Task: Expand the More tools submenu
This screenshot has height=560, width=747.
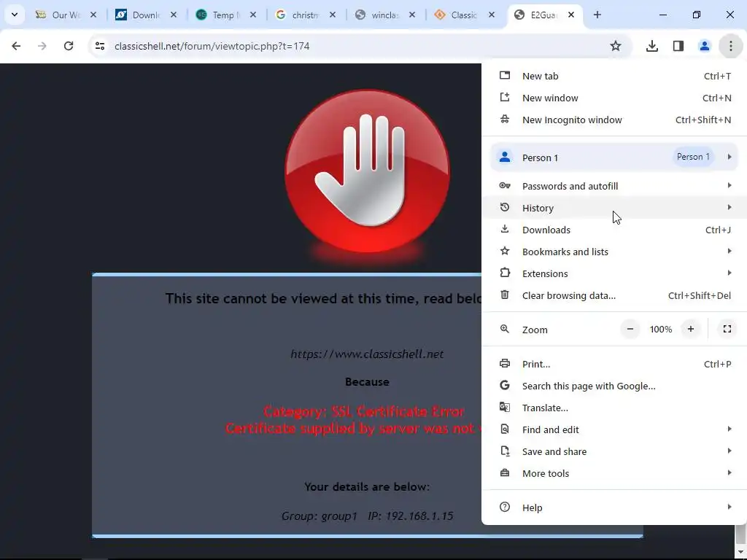Action: 614,474
